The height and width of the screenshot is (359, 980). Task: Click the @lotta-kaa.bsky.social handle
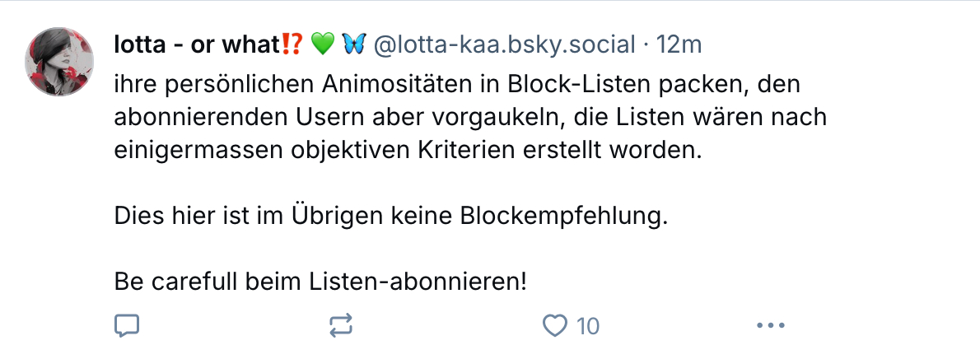504,44
